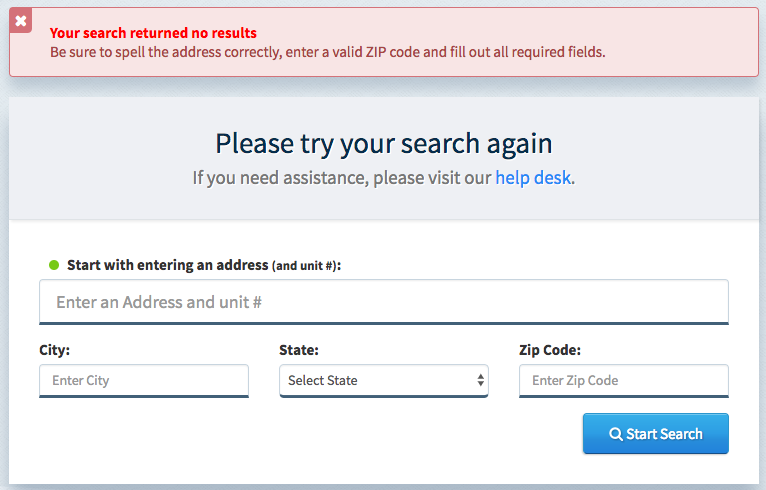Click into the Enter City field
766x490 pixels.
point(143,380)
